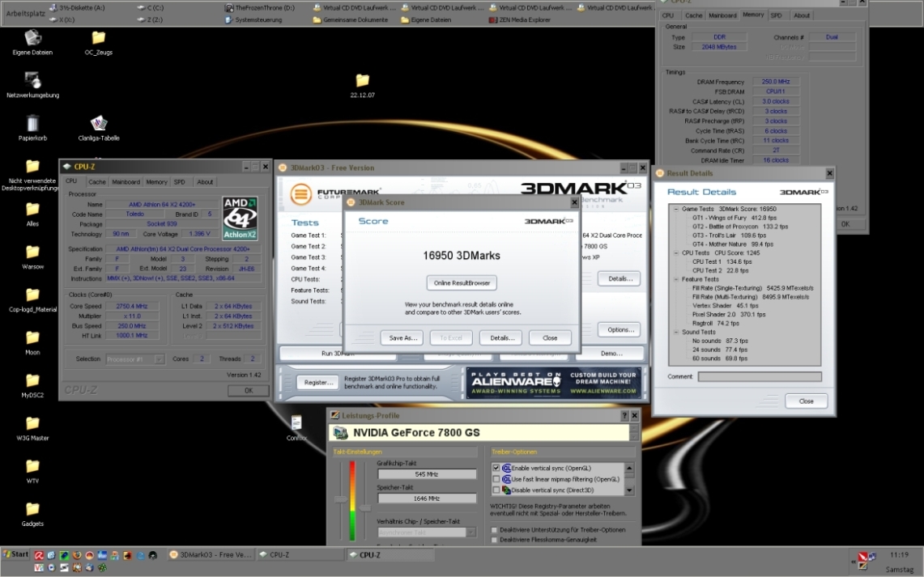Switch to About tab in front CPU-Z window
Screen dimensions: 924x577
[205, 182]
